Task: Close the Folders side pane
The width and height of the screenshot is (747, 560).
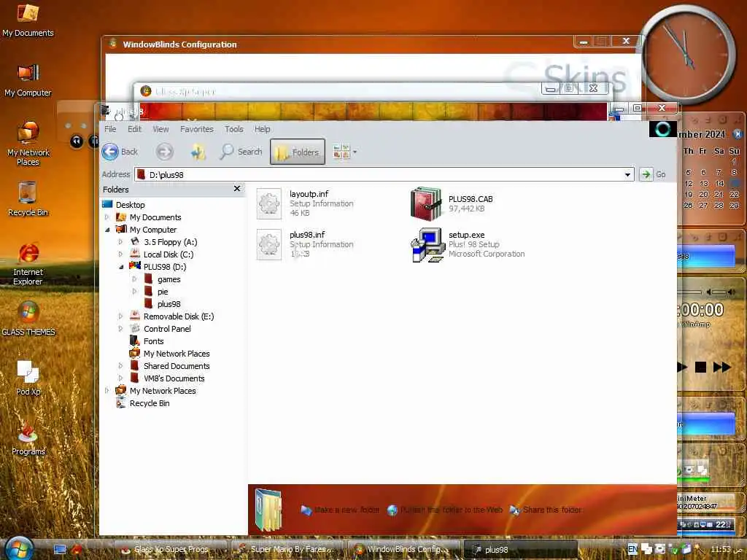Action: pyautogui.click(x=237, y=189)
